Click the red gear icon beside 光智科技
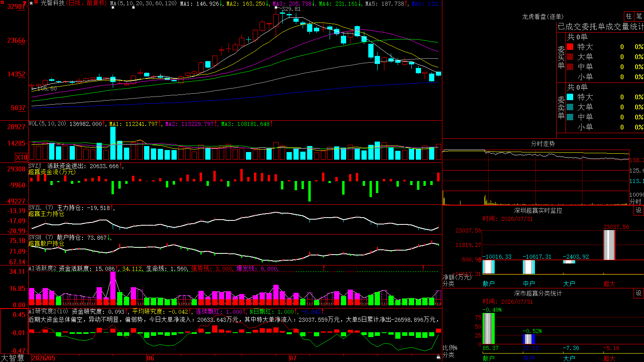The height and width of the screenshot is (362, 644). (36, 3)
